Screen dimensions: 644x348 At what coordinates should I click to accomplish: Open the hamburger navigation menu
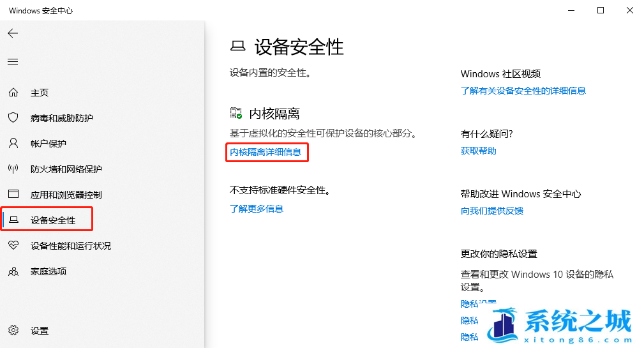point(13,62)
